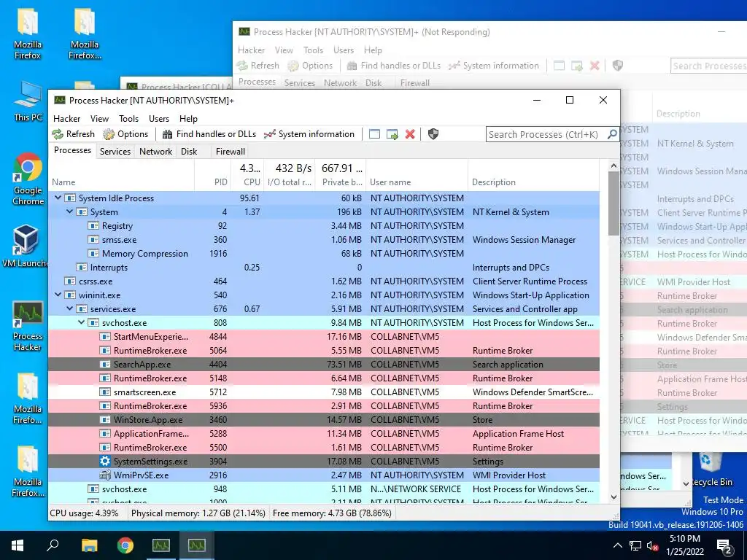
Task: Switch to the Firewall tab
Action: 231,152
